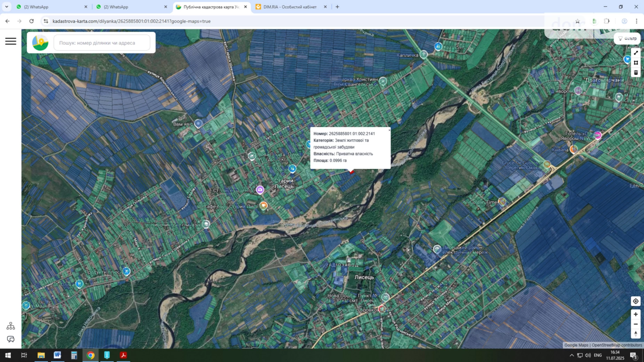Image resolution: width=644 pixels, height=362 pixels.
Task: Select the line measurement tool
Action: pyautogui.click(x=636, y=53)
